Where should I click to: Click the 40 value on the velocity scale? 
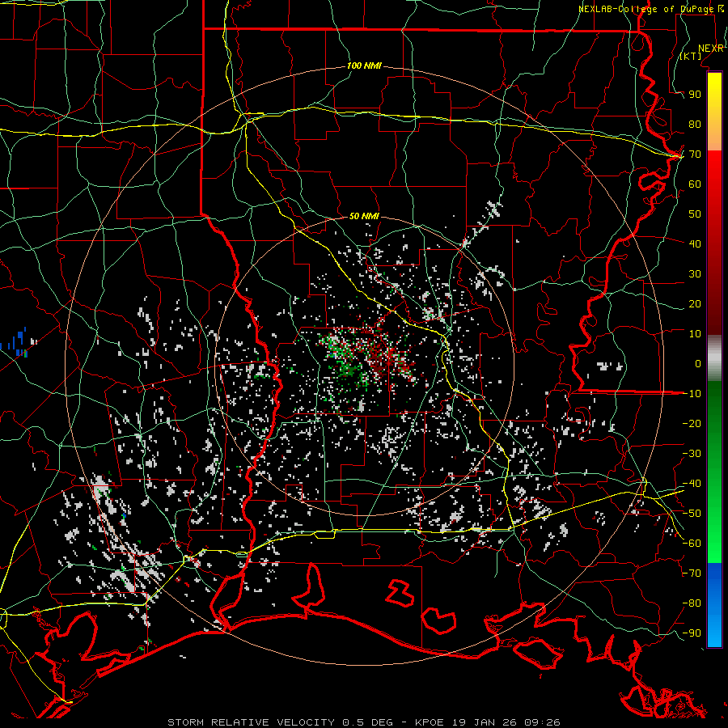[695, 244]
